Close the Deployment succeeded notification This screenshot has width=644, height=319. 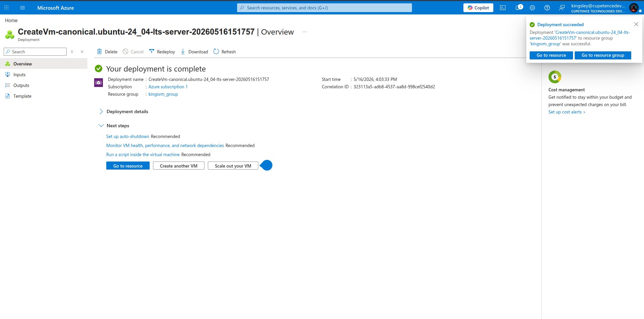[636, 24]
